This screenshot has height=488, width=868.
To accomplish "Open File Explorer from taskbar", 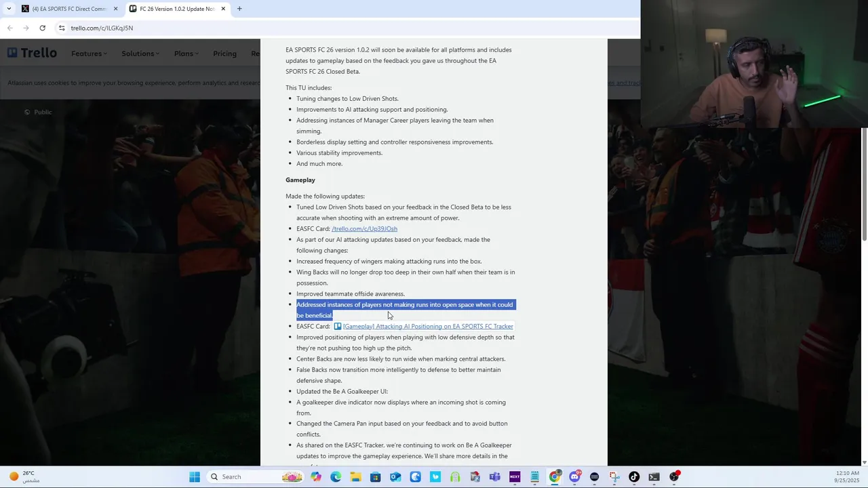I will pyautogui.click(x=355, y=476).
